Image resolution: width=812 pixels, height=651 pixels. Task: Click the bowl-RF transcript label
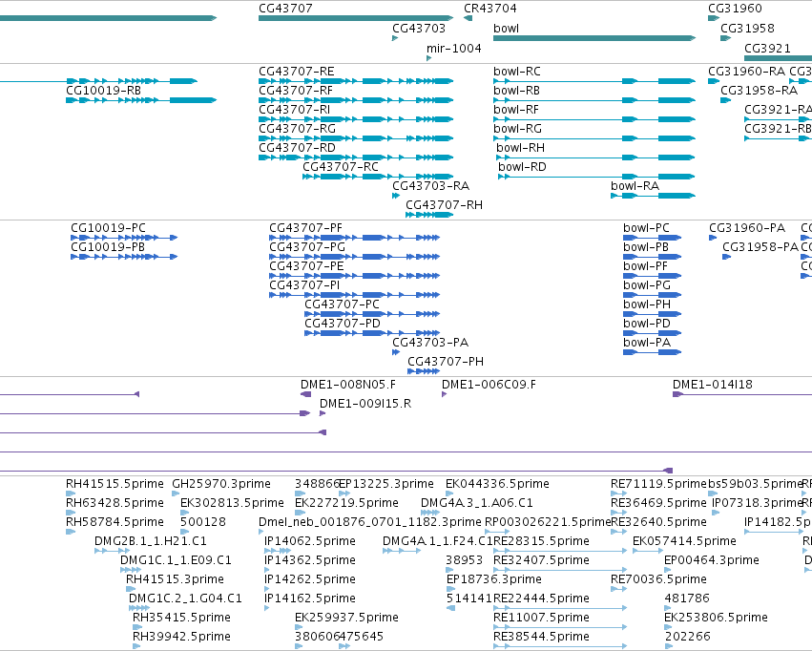516,110
